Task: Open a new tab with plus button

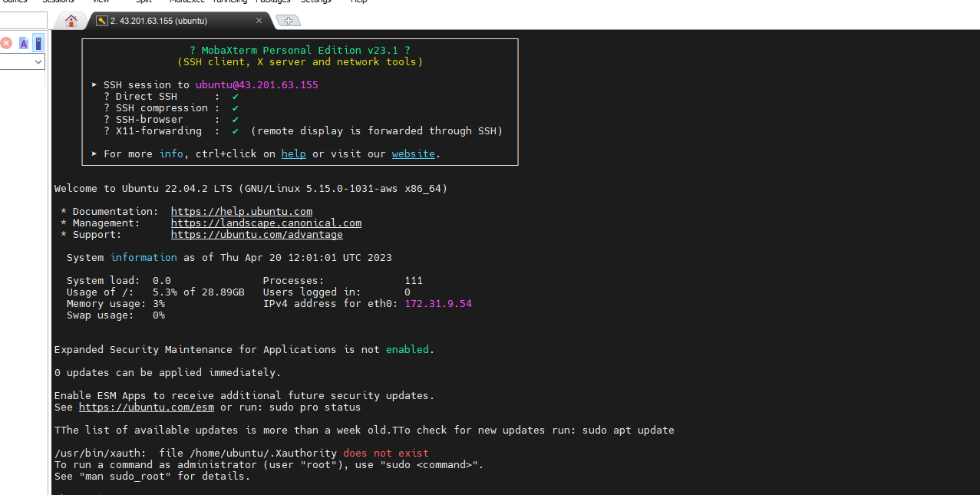Action: click(x=288, y=21)
